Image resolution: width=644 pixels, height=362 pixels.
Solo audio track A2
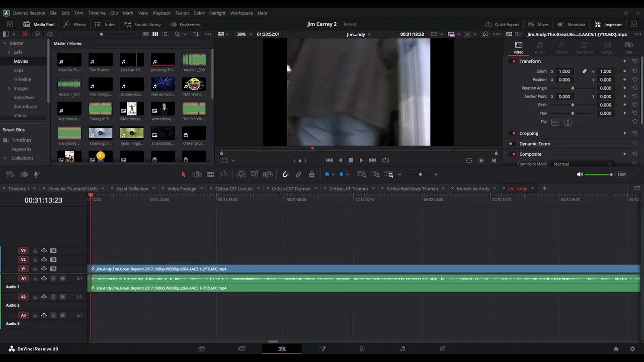pyautogui.click(x=53, y=297)
